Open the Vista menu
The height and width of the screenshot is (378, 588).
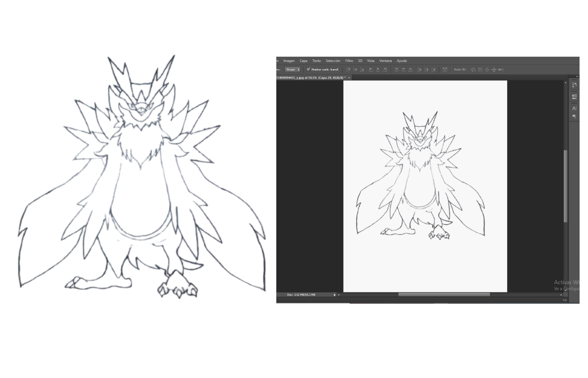(371, 61)
